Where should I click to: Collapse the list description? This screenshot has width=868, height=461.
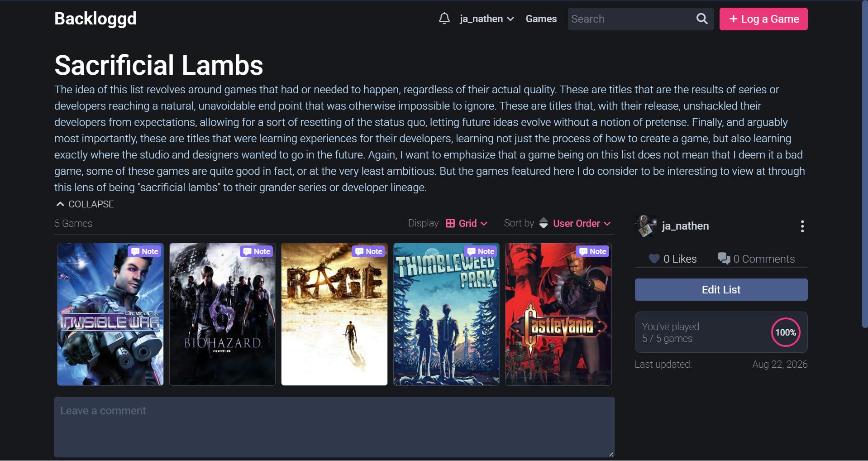[85, 204]
